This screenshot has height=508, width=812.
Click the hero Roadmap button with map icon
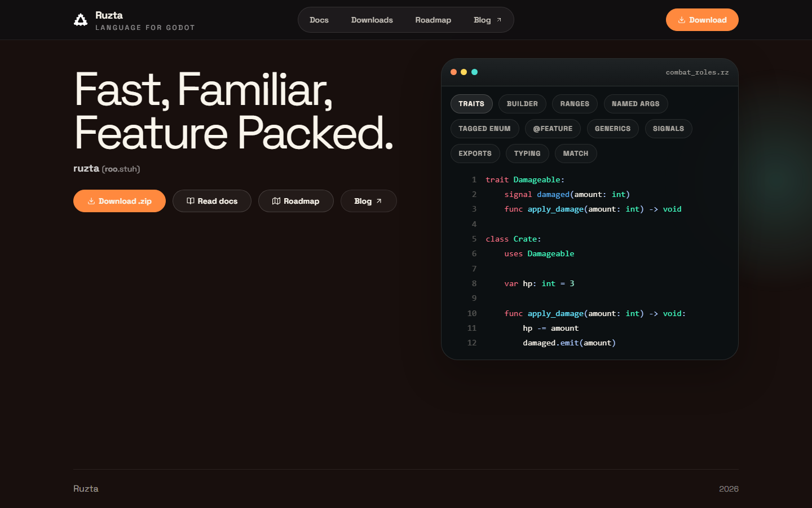(x=296, y=201)
